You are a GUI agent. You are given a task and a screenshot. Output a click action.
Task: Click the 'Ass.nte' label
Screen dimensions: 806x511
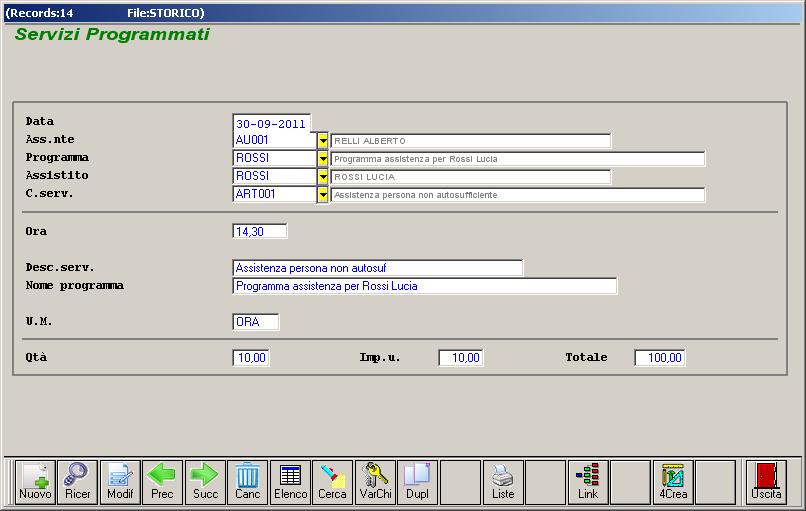coord(50,139)
